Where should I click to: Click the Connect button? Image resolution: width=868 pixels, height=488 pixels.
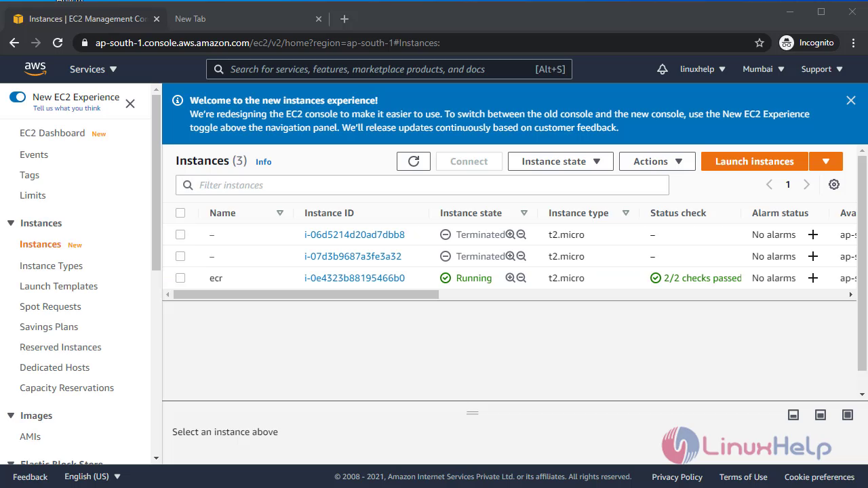coord(469,161)
